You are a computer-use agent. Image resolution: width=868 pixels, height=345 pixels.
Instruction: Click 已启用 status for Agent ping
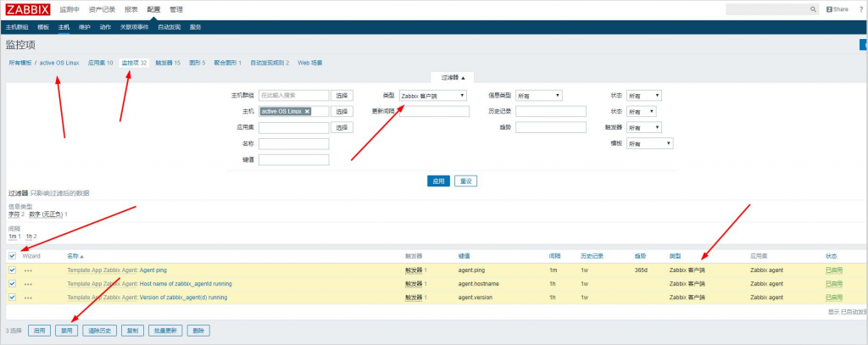[834, 270]
